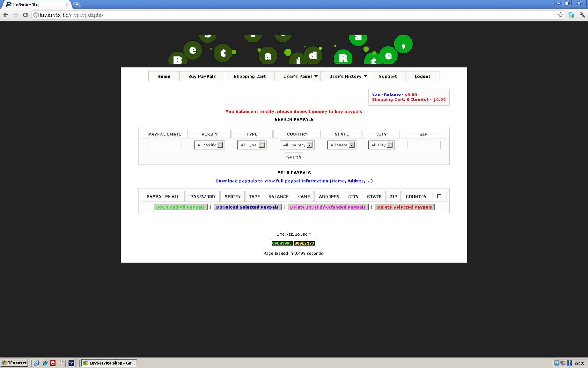
Task: Click the browser forward arrow
Action: [x=15, y=15]
